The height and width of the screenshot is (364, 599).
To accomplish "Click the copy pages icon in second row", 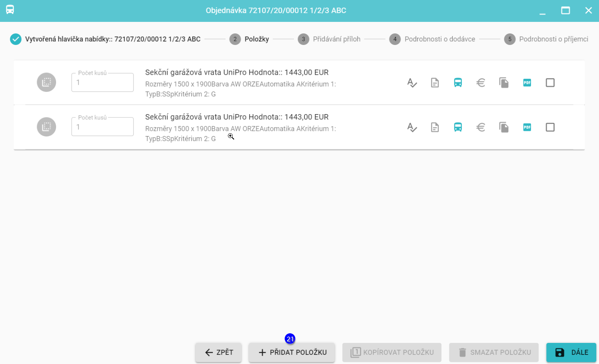I will 504,127.
